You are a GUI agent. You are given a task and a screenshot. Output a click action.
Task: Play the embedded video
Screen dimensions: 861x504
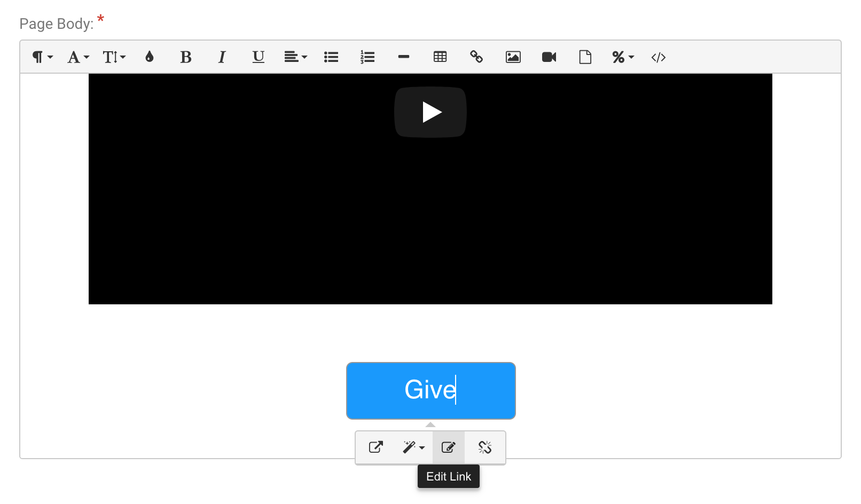(430, 112)
